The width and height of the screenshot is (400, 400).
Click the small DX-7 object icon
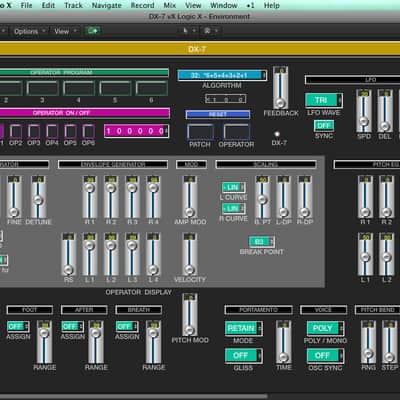tap(277, 134)
